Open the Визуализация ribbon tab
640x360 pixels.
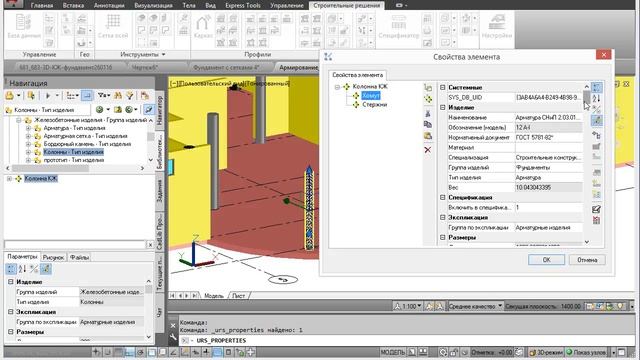tap(153, 5)
